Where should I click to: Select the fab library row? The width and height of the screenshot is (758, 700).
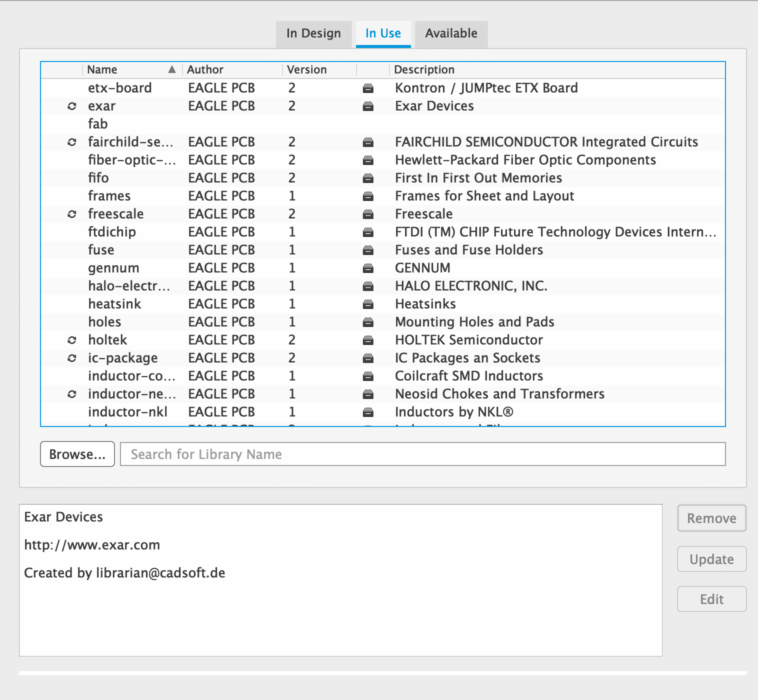click(x=383, y=124)
